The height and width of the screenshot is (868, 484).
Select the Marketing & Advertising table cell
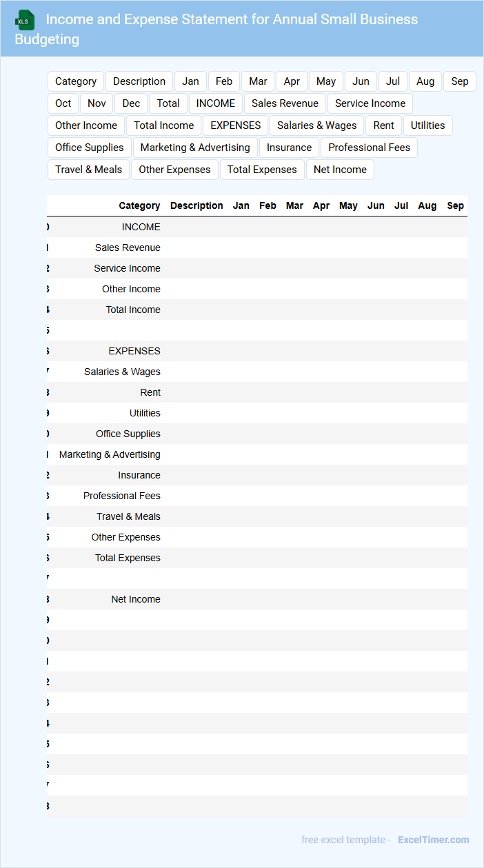[110, 454]
